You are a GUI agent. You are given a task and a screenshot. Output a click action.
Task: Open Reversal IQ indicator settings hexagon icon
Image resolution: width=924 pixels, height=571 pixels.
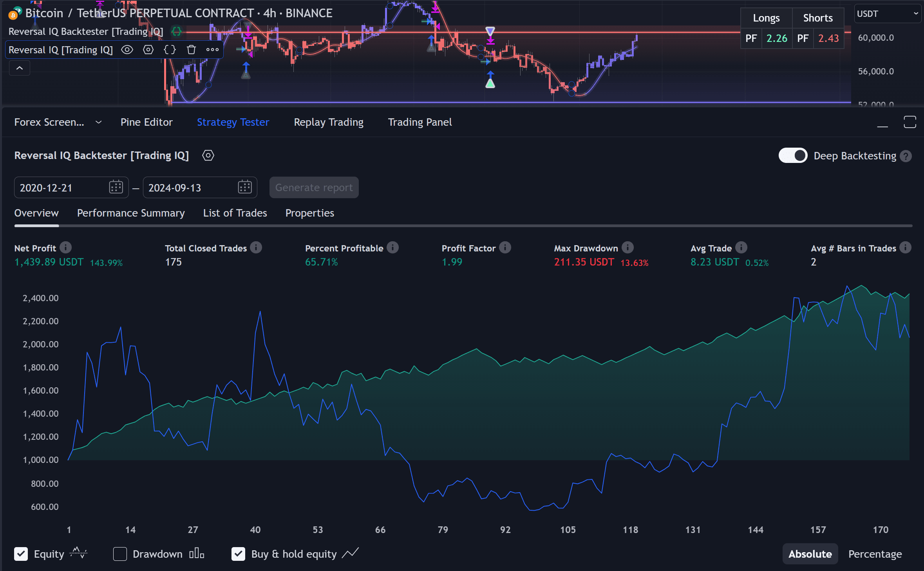tap(148, 50)
